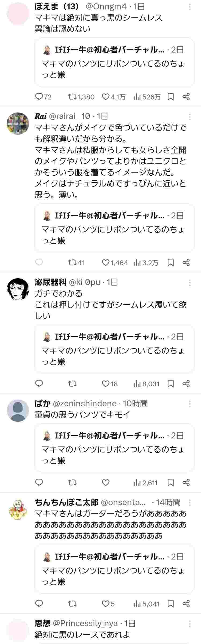Reply to 泌尿器科's tweet
The width and height of the screenshot is (201, 644).
(x=39, y=384)
